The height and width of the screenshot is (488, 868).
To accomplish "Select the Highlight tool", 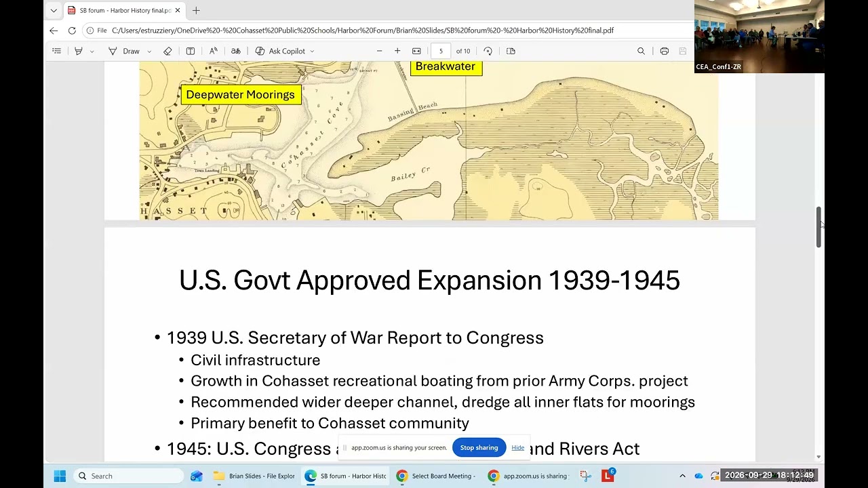I will pos(79,51).
